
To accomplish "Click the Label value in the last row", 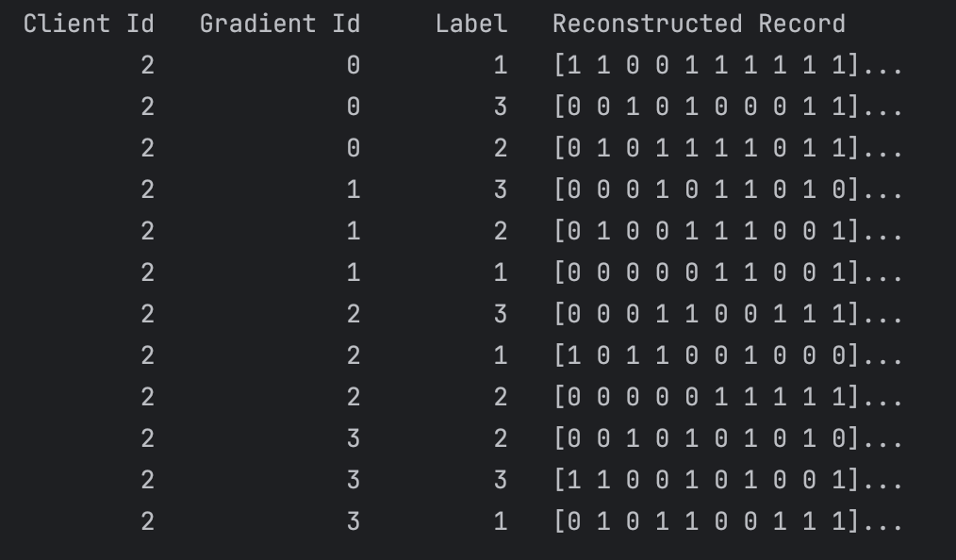I will click(500, 521).
